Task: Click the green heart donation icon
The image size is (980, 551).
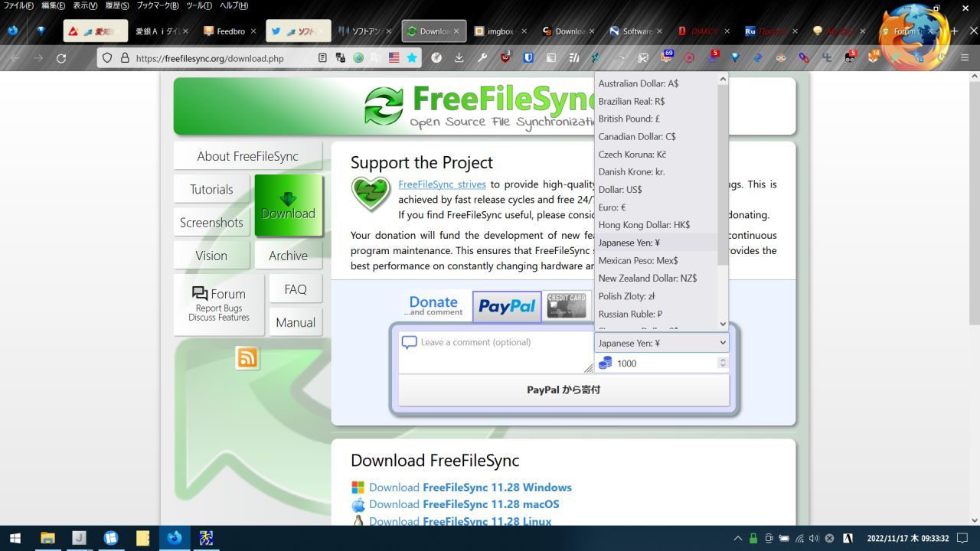Action: point(371,194)
